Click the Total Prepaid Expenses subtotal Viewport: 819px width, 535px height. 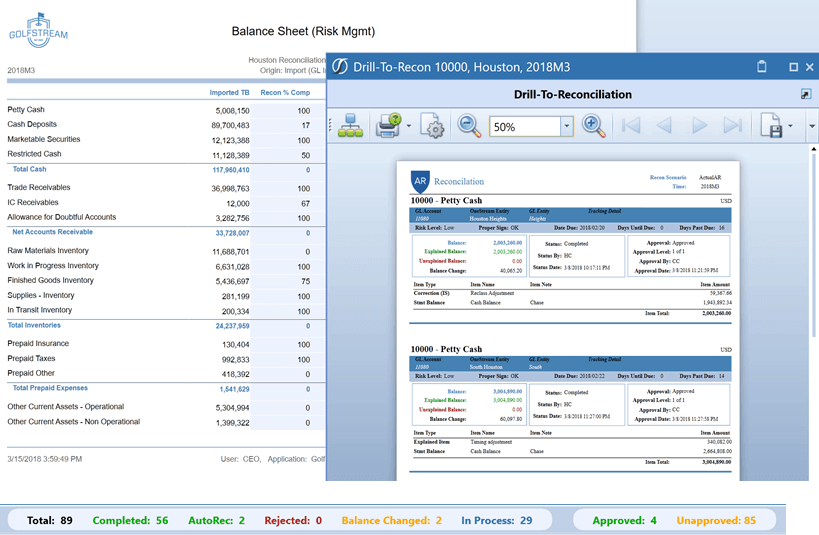[50, 388]
